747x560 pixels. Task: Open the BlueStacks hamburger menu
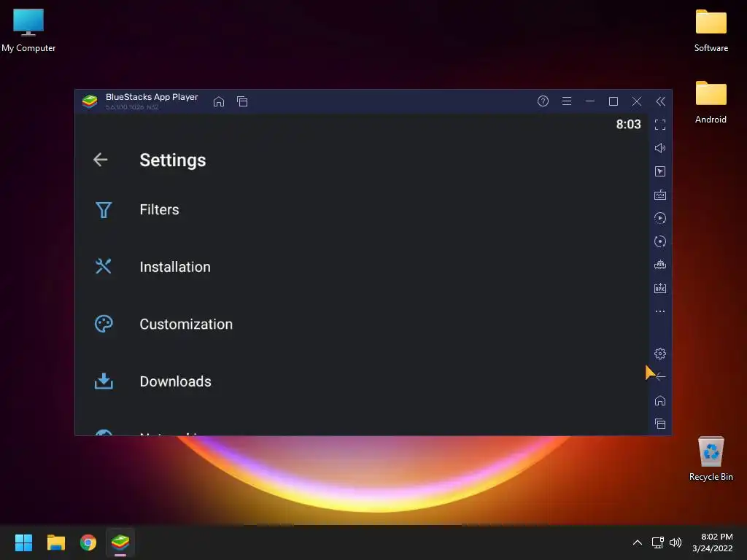click(x=566, y=101)
